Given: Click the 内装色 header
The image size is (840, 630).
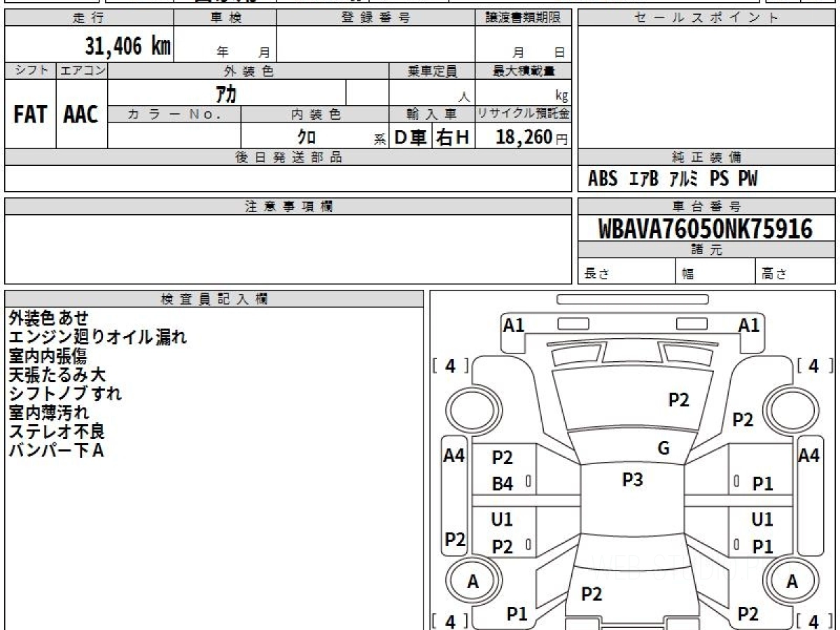Looking at the screenshot, I should point(315,114).
